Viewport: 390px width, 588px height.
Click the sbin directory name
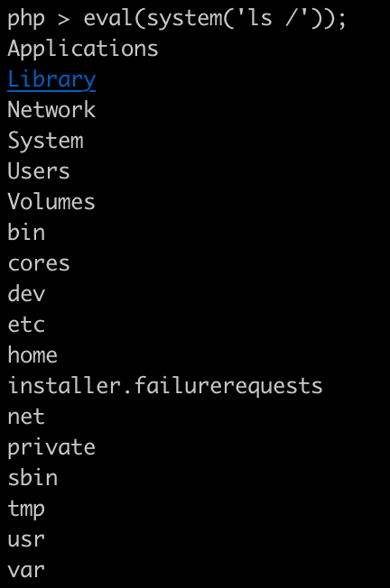point(32,478)
